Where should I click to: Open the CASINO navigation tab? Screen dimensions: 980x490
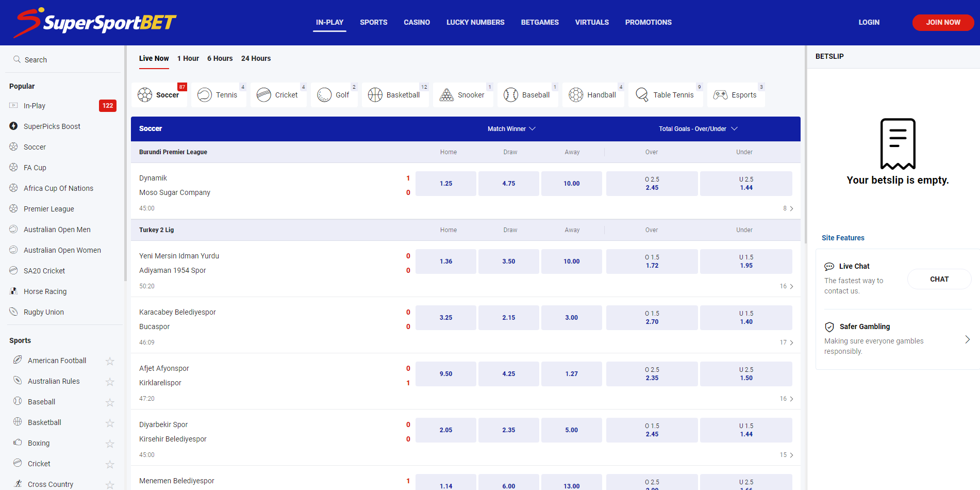[x=417, y=22]
